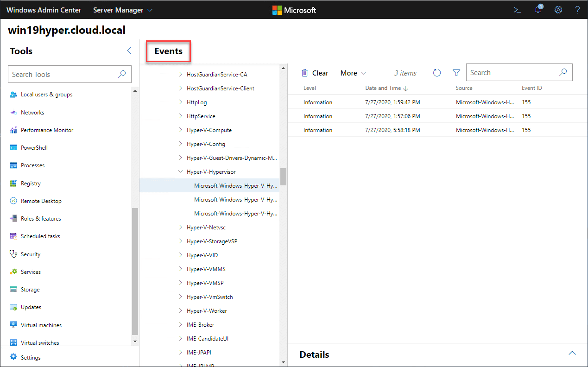Open the help question mark icon
Screen dimensions: 588x367
pyautogui.click(x=577, y=9)
